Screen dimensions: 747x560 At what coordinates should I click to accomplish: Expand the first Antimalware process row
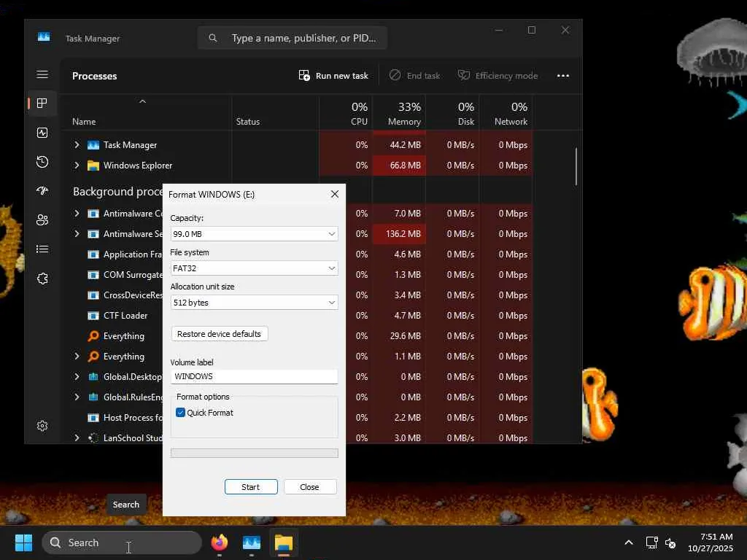pos(77,214)
